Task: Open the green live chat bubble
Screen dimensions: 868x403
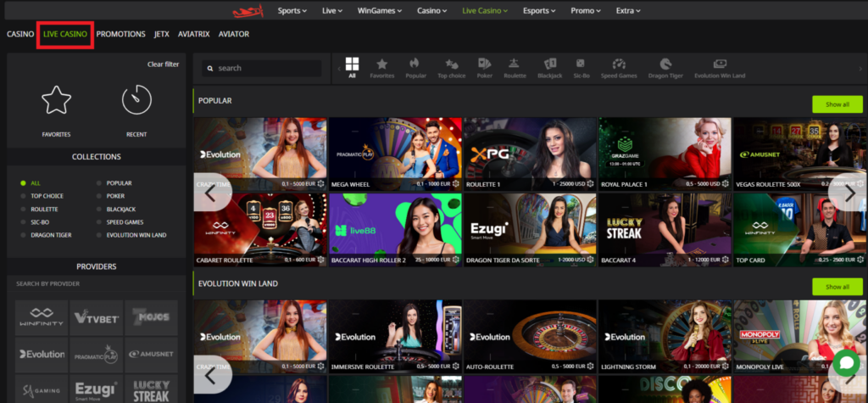Action: point(846,362)
